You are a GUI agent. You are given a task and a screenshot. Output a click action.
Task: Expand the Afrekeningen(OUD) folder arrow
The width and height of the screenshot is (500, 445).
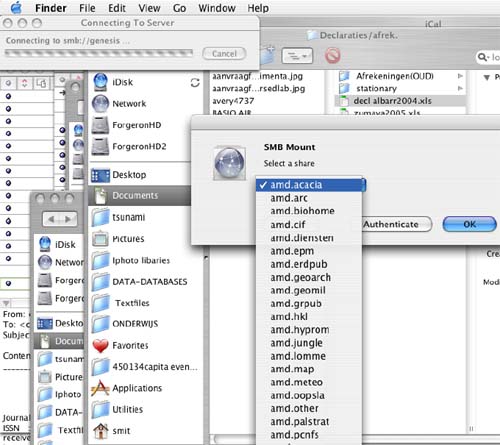point(460,76)
